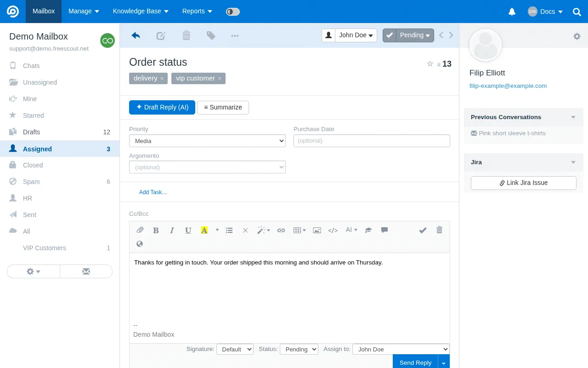Open the Drafts folder
588x368 pixels.
60,132
